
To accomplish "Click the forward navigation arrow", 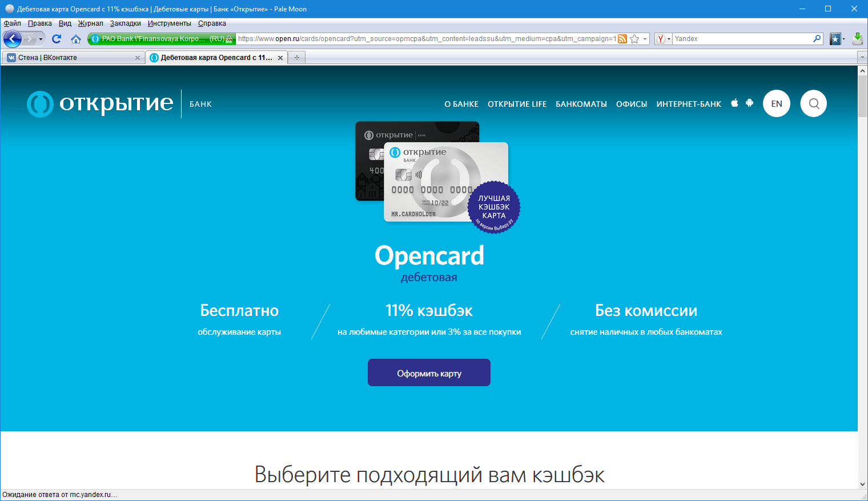I will pyautogui.click(x=29, y=39).
